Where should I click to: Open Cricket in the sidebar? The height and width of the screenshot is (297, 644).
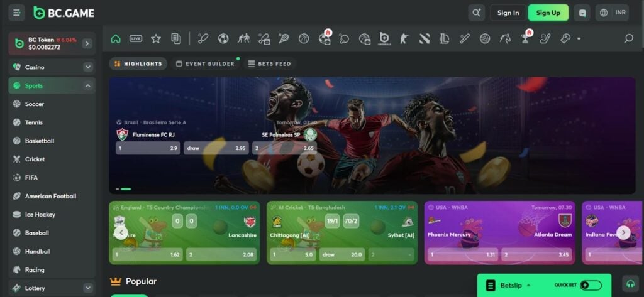[52, 159]
